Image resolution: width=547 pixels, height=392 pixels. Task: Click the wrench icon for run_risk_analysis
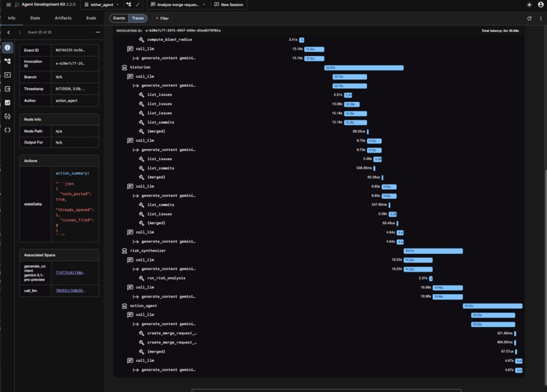pos(141,278)
